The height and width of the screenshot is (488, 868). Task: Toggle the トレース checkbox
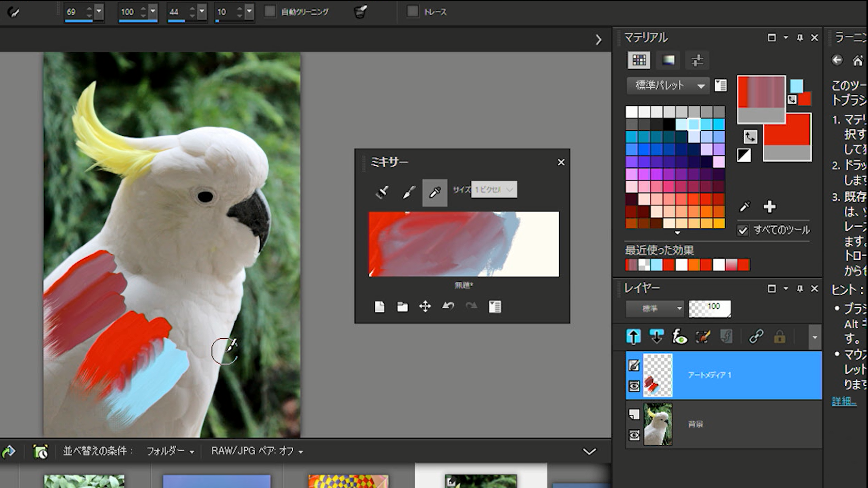(x=413, y=12)
